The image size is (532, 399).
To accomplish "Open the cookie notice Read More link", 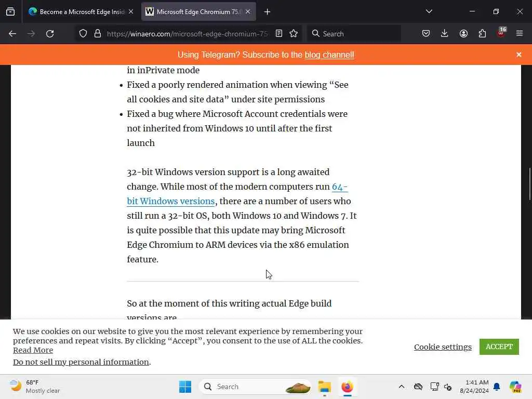I will point(33,350).
